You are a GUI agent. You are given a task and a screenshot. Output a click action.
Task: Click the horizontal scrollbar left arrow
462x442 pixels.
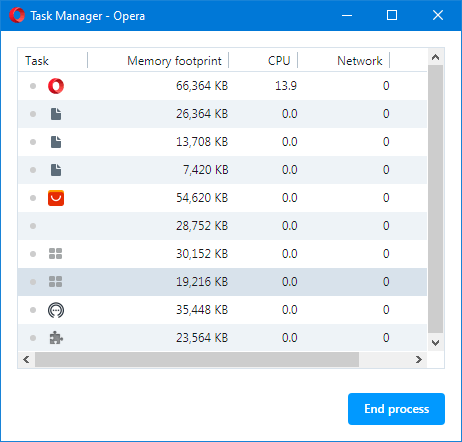[26, 360]
